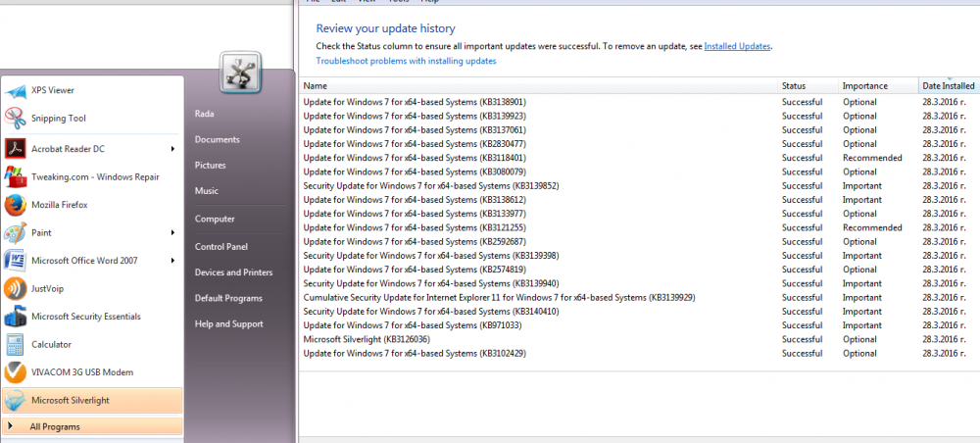Sort by Importance column header
The height and width of the screenshot is (443, 980).
tap(878, 86)
